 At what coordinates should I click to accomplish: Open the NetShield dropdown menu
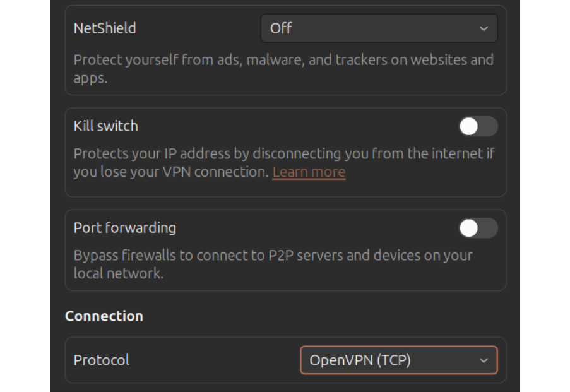coord(379,28)
